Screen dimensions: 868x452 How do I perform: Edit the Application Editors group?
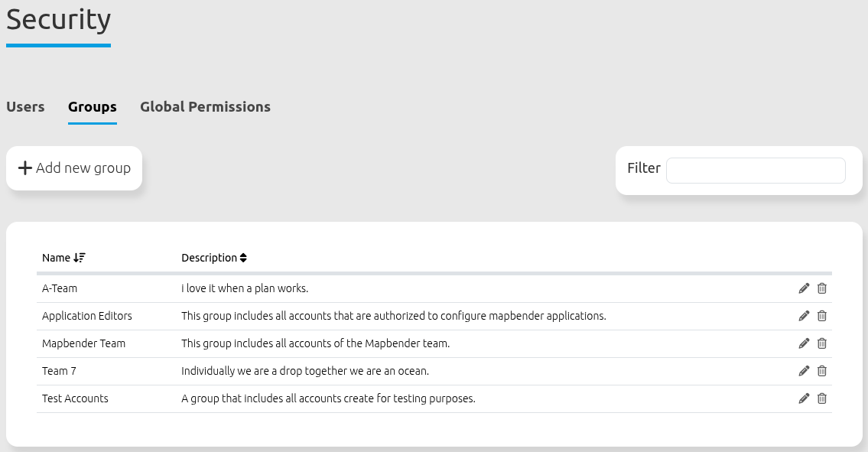(x=804, y=316)
